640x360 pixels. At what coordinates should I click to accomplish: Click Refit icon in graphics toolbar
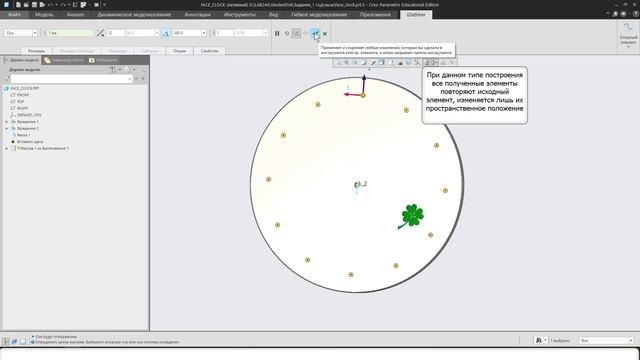pos(338,62)
